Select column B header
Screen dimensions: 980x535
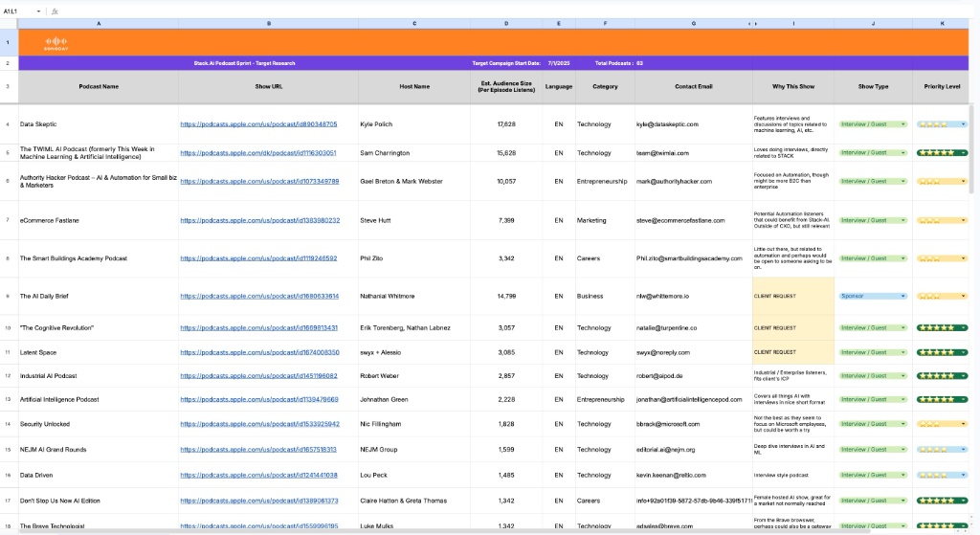[268, 22]
